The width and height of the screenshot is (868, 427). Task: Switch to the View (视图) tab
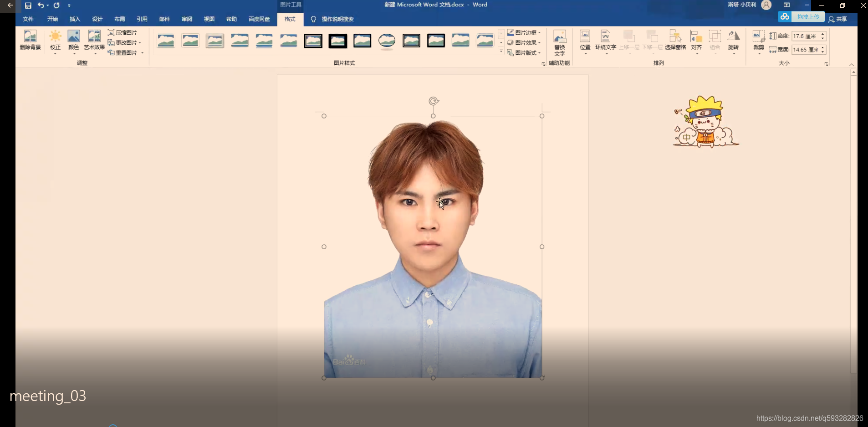[x=209, y=19]
